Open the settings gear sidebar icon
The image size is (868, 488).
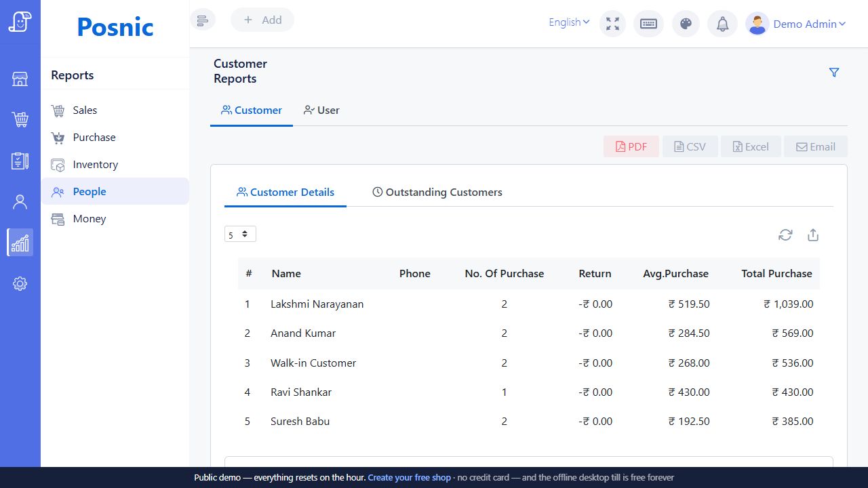20,283
